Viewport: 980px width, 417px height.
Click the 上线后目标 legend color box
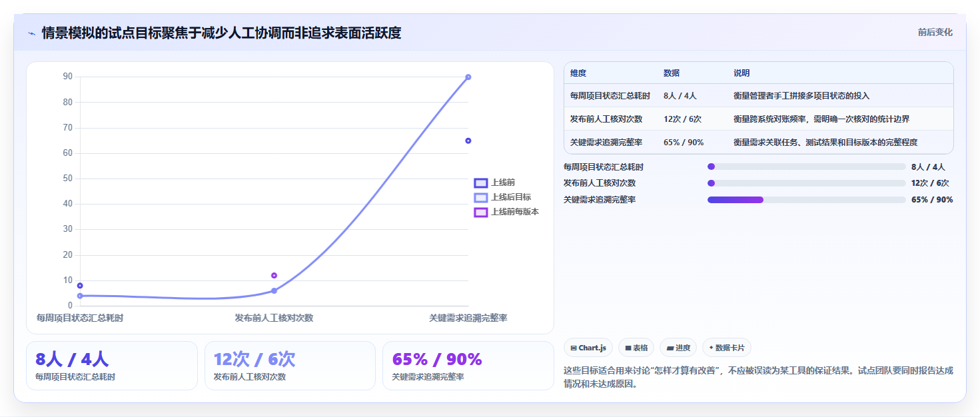[x=481, y=197]
